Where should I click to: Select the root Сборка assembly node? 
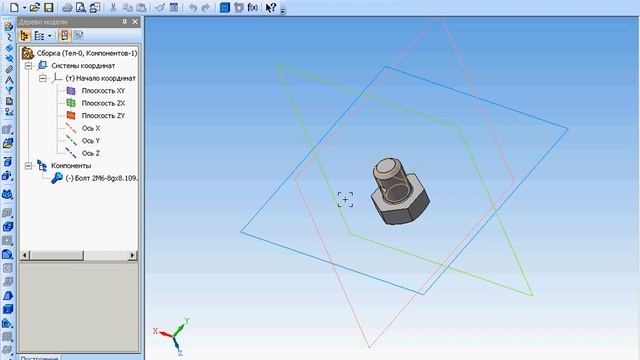click(87, 53)
